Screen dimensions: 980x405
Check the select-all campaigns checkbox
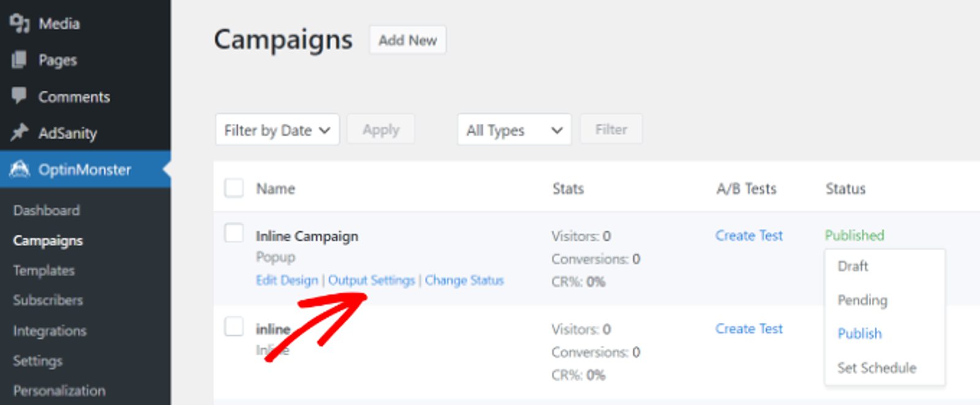(233, 188)
